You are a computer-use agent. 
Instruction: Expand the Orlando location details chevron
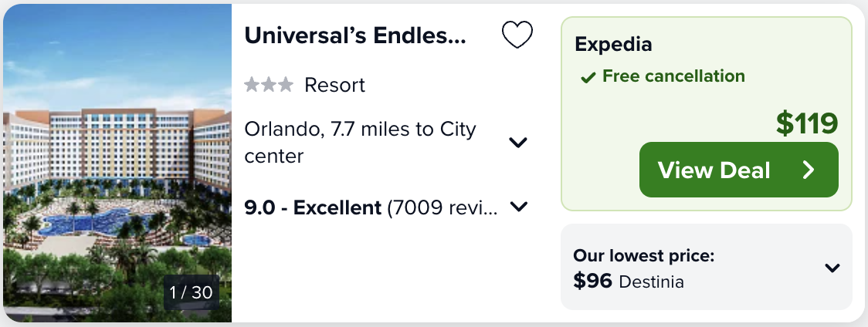[518, 143]
